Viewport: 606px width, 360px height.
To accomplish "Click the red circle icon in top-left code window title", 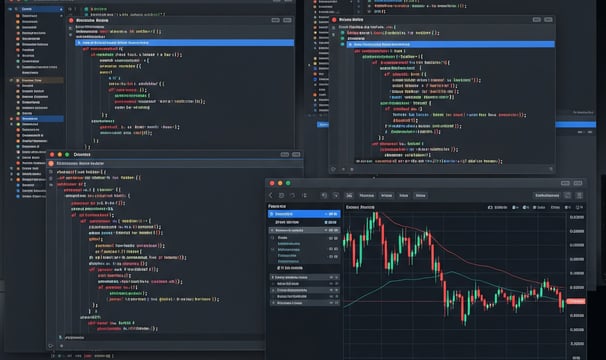I will pos(71,20).
